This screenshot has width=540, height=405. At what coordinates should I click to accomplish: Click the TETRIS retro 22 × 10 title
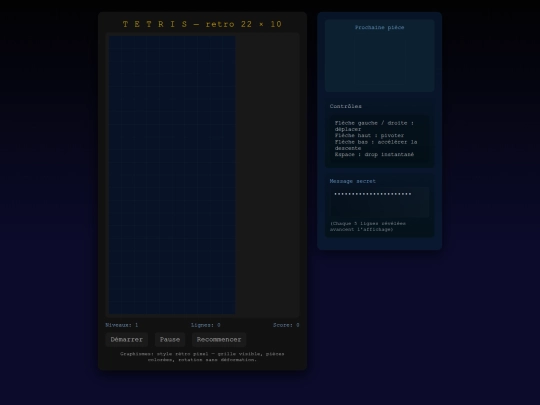tap(202, 24)
